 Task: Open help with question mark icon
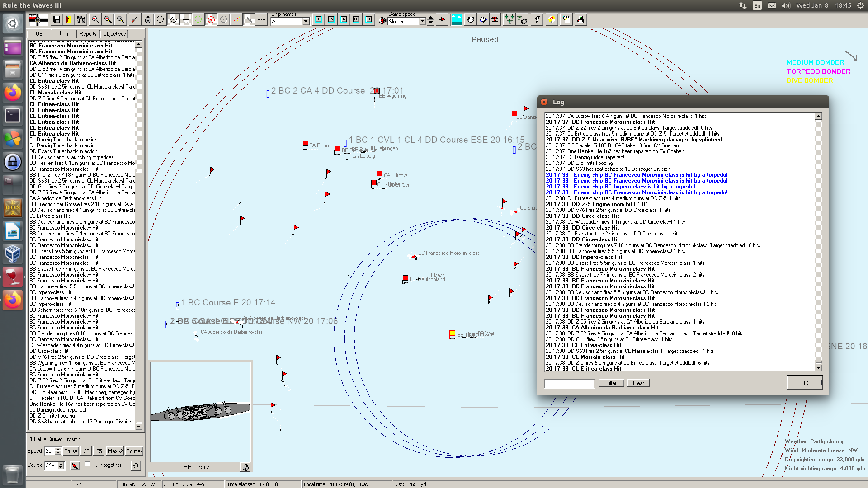point(552,19)
